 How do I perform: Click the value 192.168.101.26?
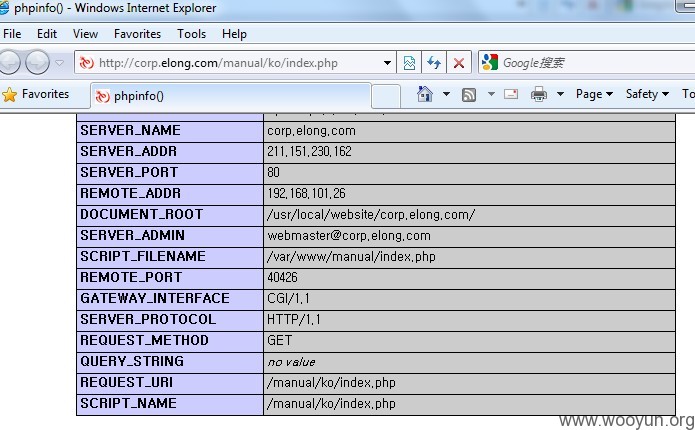point(306,193)
